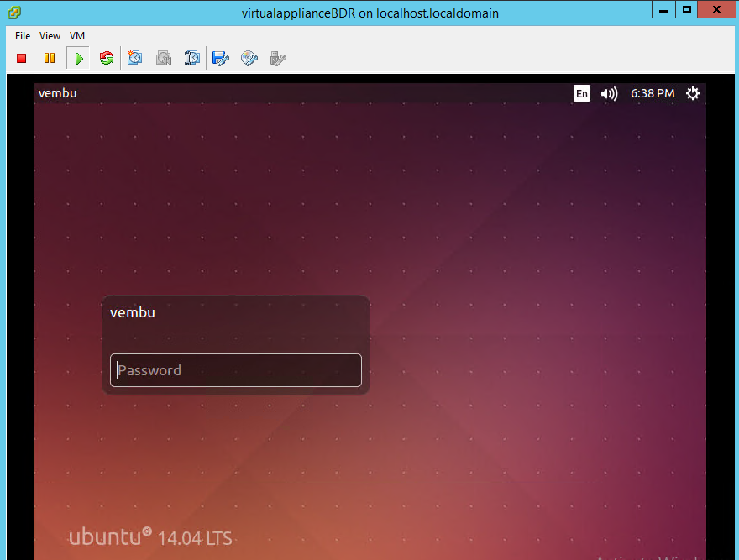Reset the virtual machine with the restart icon
Image resolution: width=739 pixels, height=560 pixels.
[107, 58]
